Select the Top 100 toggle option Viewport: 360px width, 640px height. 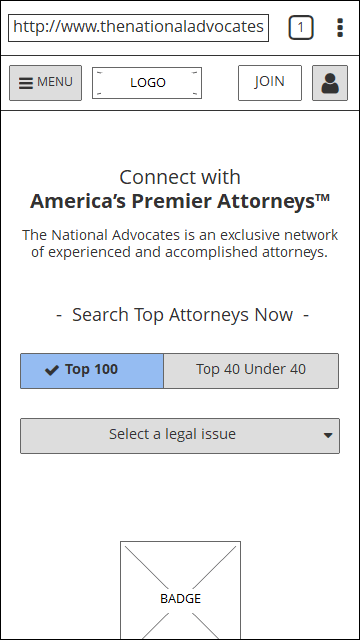(92, 371)
